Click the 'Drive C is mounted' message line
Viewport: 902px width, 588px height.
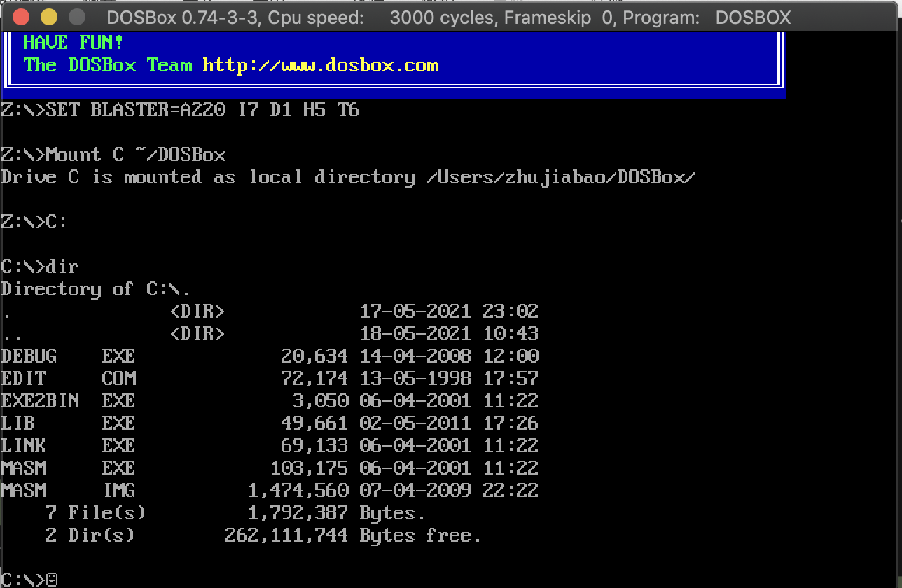click(348, 177)
